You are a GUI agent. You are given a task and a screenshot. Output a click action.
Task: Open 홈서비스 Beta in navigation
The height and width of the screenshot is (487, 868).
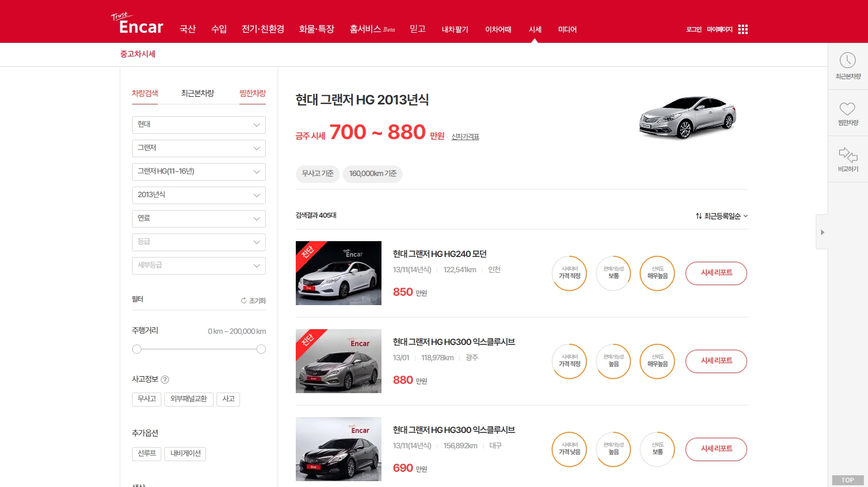373,29
